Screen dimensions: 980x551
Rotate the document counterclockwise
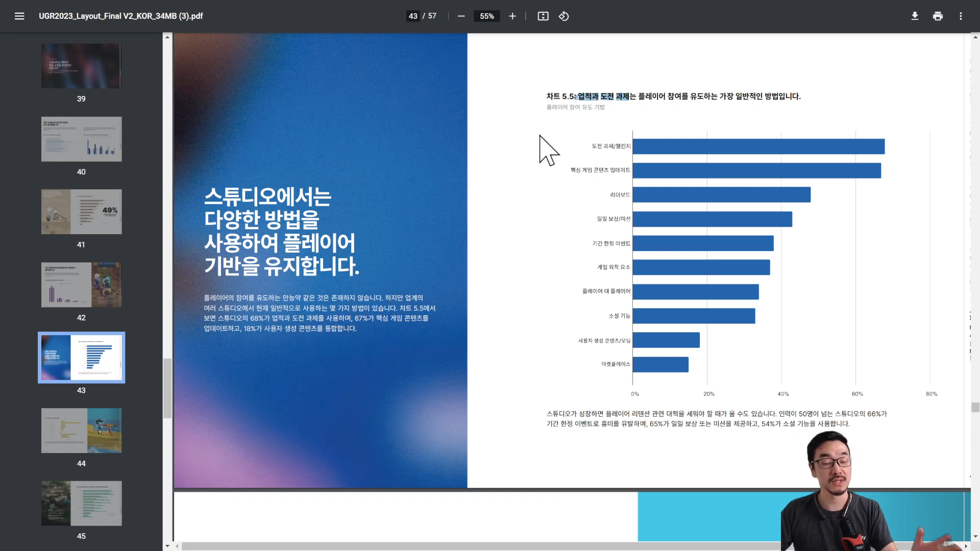[x=563, y=16]
